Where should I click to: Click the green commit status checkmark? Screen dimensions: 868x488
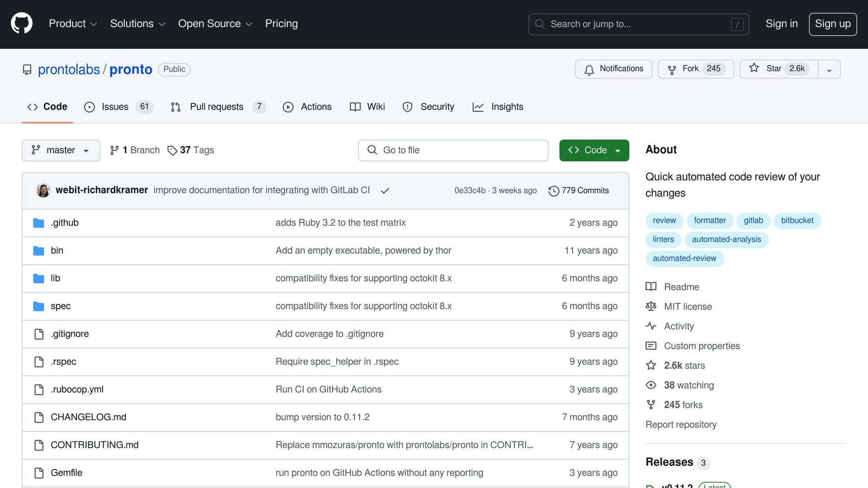point(385,191)
